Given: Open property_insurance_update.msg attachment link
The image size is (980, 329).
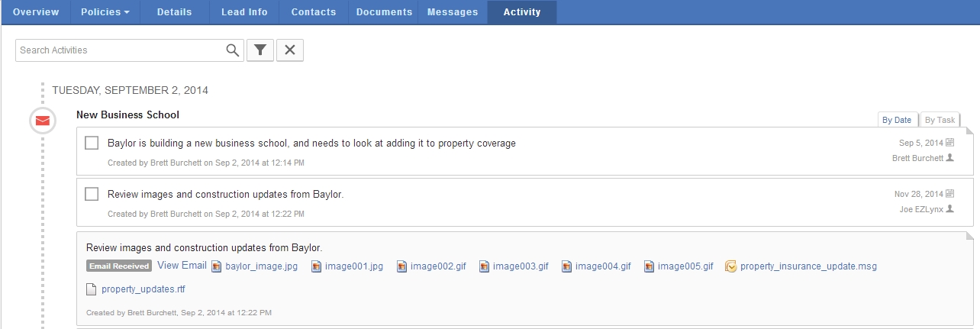Looking at the screenshot, I should [808, 266].
